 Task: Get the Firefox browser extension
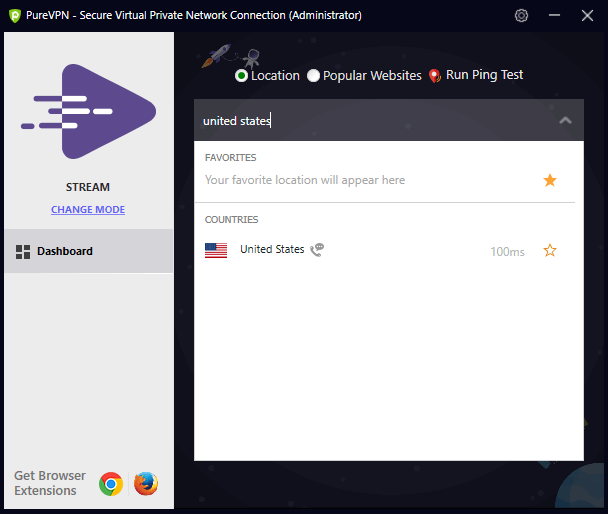146,484
